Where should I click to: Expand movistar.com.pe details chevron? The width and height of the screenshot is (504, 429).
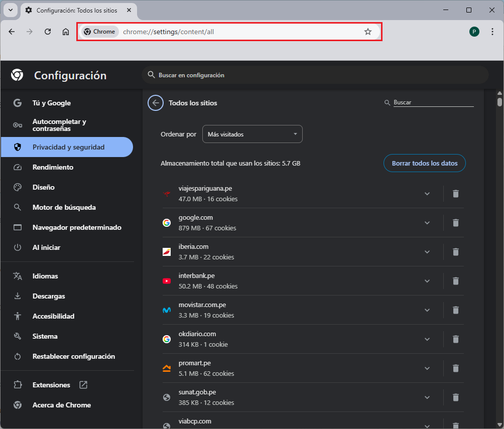427,310
